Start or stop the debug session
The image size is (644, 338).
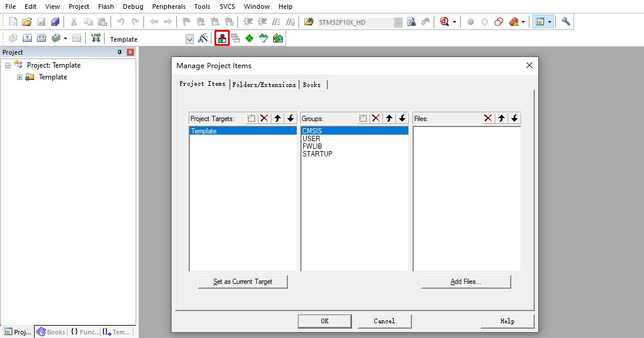pos(444,22)
